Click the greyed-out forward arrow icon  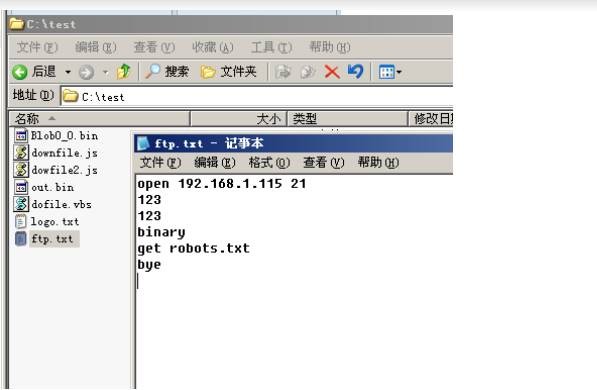point(86,72)
